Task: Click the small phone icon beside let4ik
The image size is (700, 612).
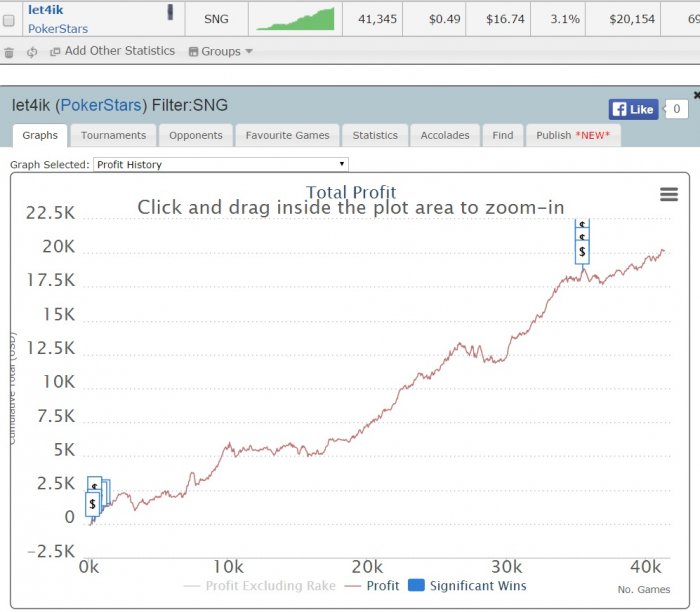Action: pos(170,12)
